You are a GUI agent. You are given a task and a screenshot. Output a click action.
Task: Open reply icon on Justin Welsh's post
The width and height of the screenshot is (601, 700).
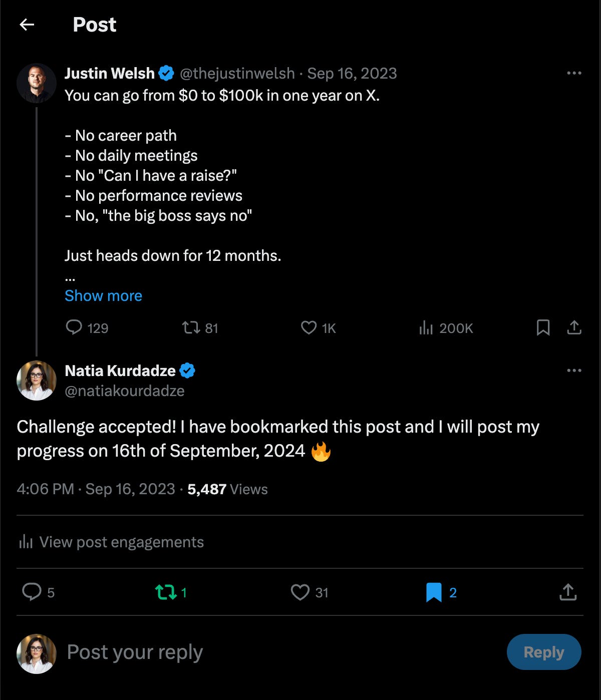tap(74, 327)
